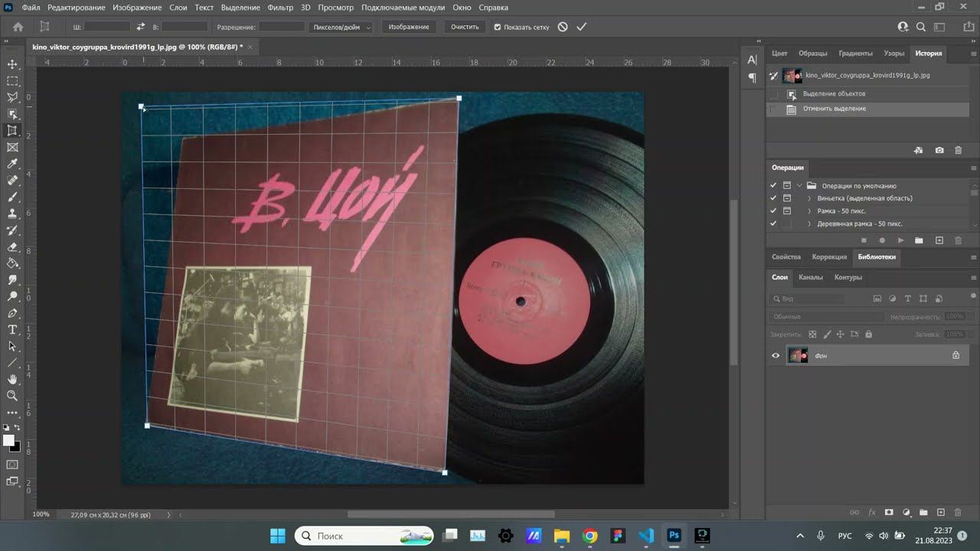Create new snapshot in History panel
Screen dimensions: 980x551
939,151
